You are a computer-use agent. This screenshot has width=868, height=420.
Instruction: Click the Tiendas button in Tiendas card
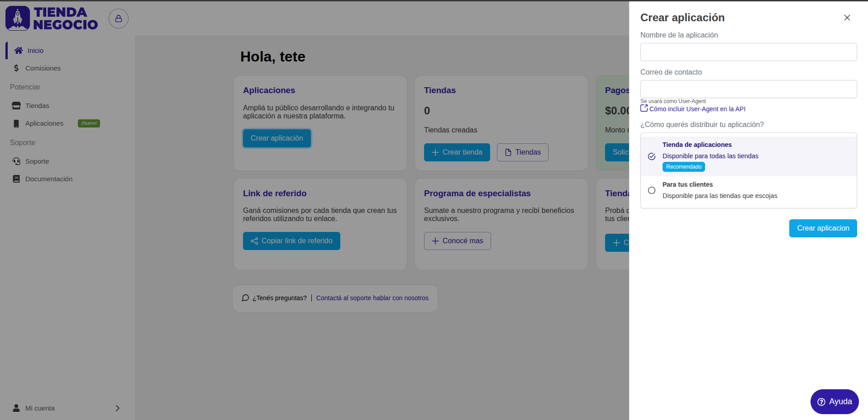click(522, 152)
